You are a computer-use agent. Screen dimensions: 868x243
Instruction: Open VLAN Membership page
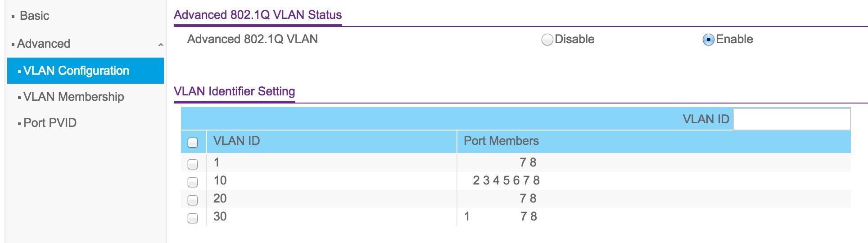(73, 97)
